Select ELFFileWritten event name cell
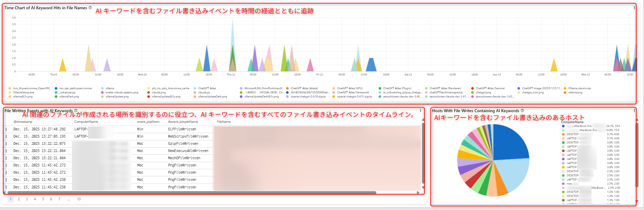 point(182,129)
